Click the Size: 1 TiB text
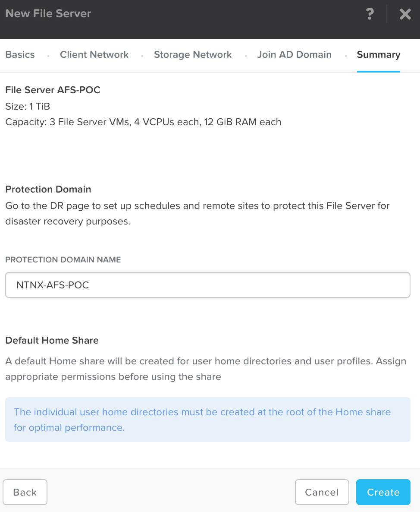The width and height of the screenshot is (420, 512). click(28, 106)
